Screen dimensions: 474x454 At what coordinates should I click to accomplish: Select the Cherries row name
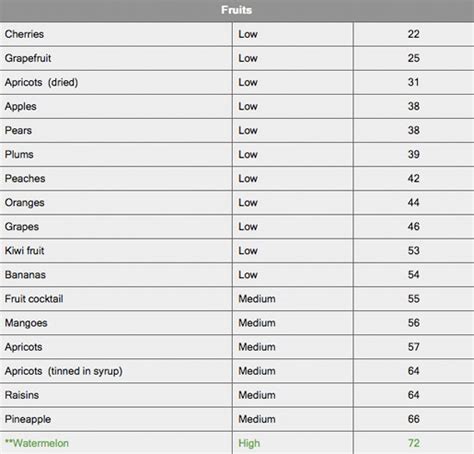[x=24, y=34]
